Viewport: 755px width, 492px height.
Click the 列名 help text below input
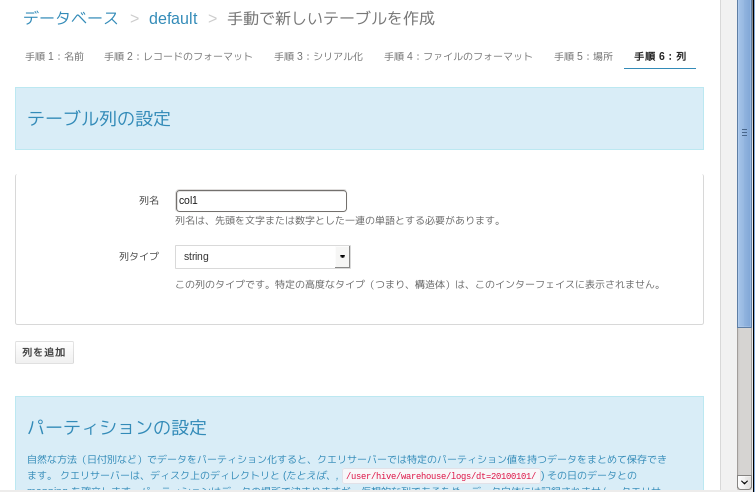pos(338,220)
